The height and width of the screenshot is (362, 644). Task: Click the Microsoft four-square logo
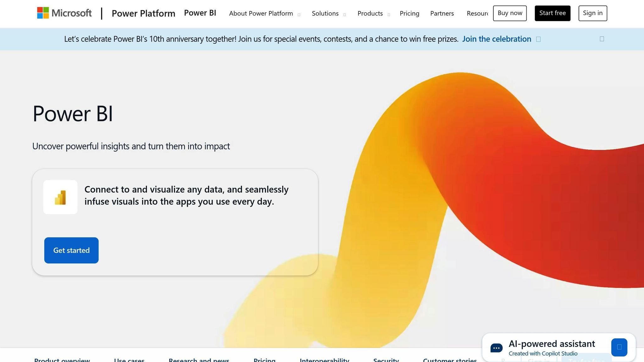(x=42, y=13)
